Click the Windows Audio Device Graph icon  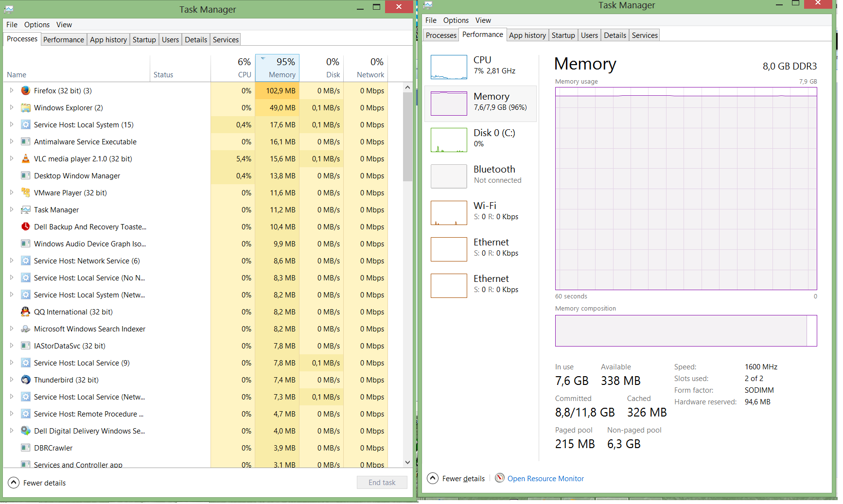click(x=26, y=243)
